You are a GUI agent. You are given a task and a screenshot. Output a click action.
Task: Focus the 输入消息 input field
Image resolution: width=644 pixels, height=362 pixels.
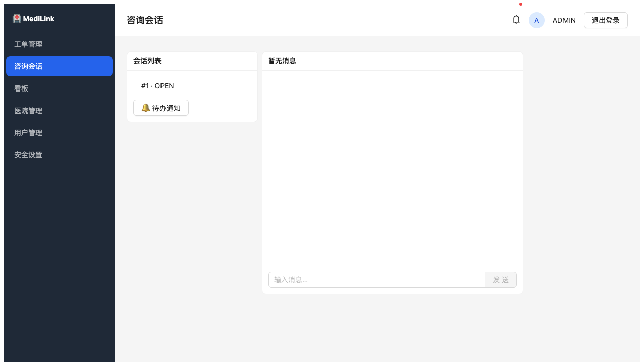pos(376,280)
